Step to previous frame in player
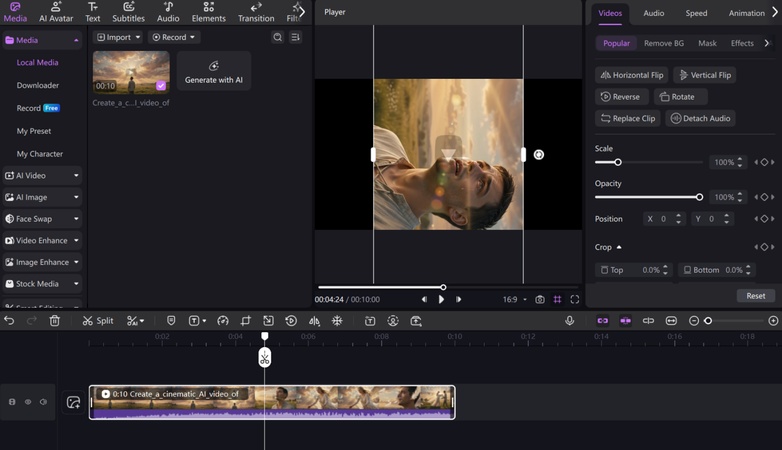Viewport: 782px width, 450px height. point(424,299)
